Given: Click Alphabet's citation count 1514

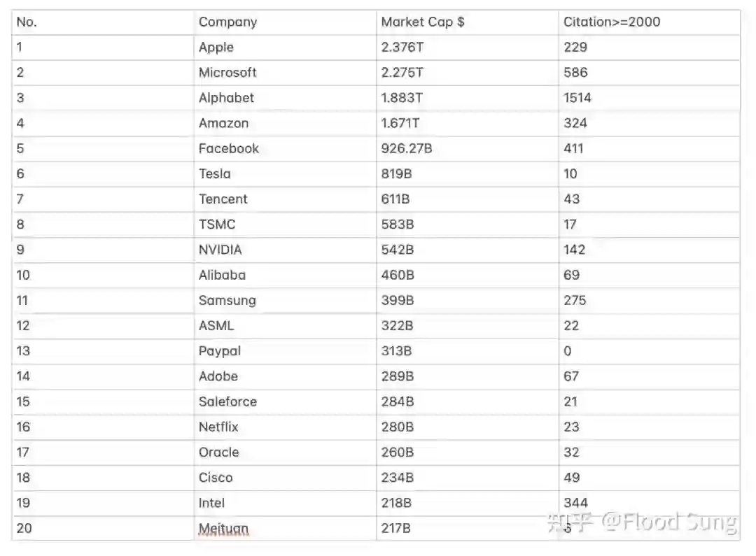Looking at the screenshot, I should (577, 98).
